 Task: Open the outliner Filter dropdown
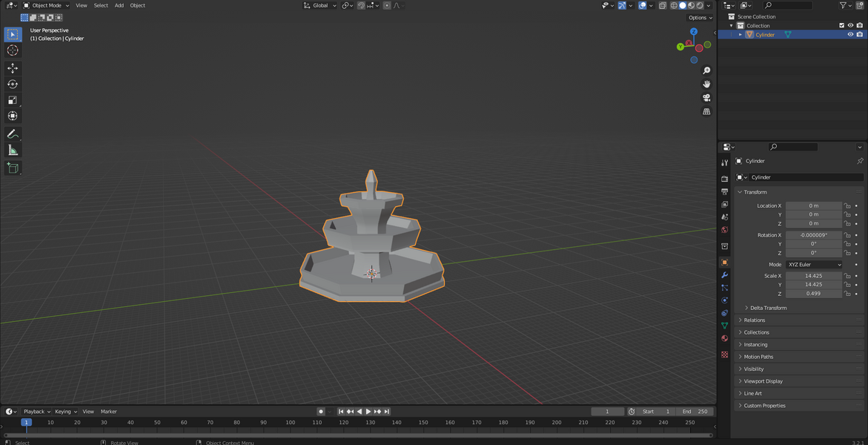point(846,5)
